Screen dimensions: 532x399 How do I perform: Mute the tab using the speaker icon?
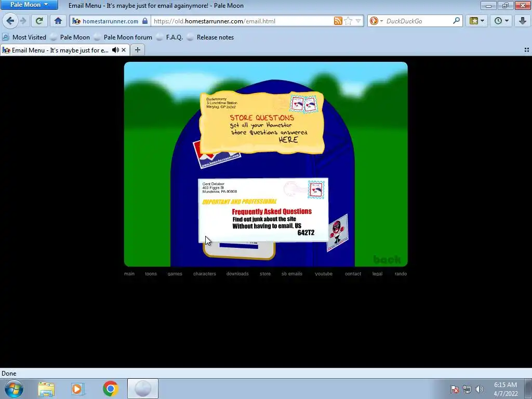coord(115,50)
